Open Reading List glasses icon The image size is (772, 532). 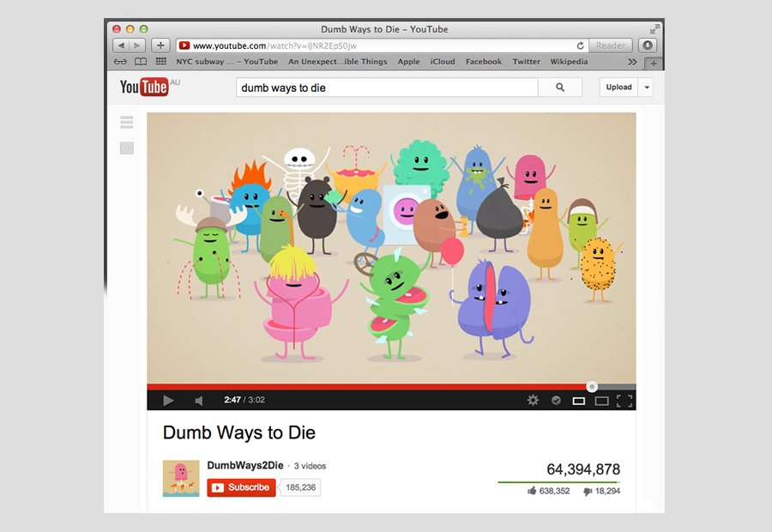click(x=120, y=62)
